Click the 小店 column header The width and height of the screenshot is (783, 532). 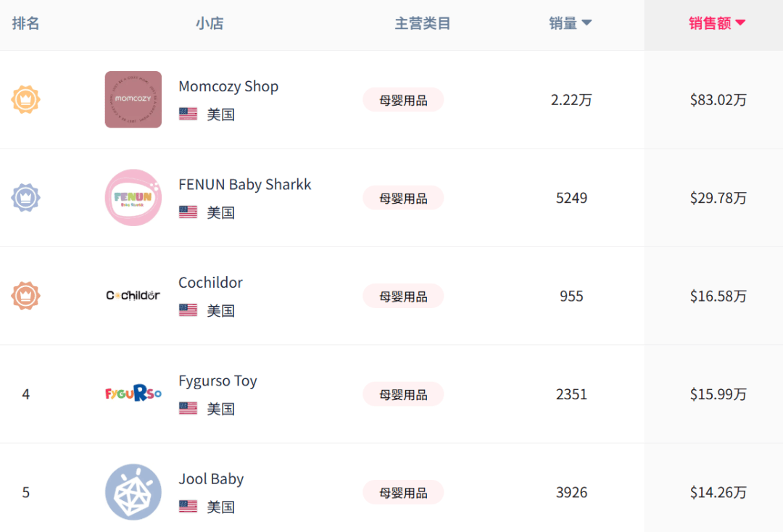210,23
